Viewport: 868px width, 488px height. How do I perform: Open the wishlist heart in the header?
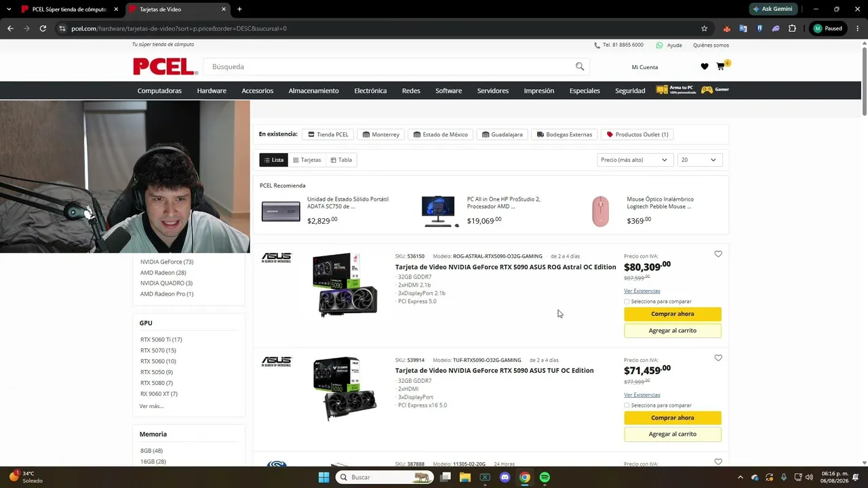coord(705,66)
